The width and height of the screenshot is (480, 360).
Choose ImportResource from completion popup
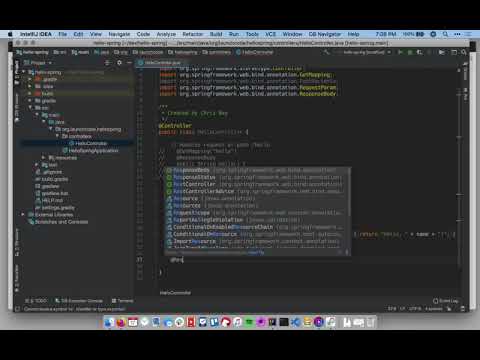pos(257,241)
